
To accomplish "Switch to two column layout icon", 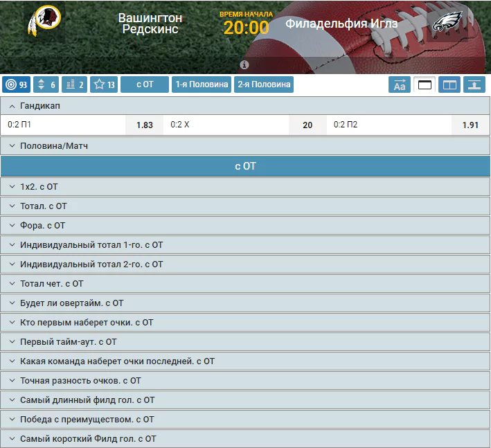I will (449, 84).
